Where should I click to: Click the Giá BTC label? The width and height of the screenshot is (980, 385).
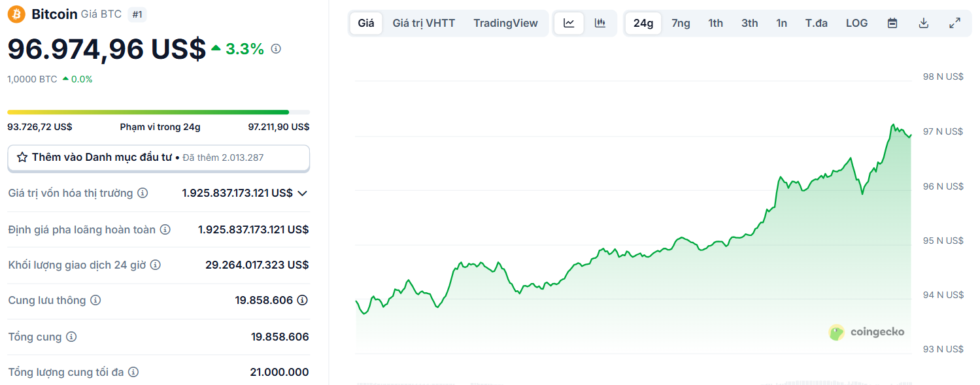tap(101, 14)
